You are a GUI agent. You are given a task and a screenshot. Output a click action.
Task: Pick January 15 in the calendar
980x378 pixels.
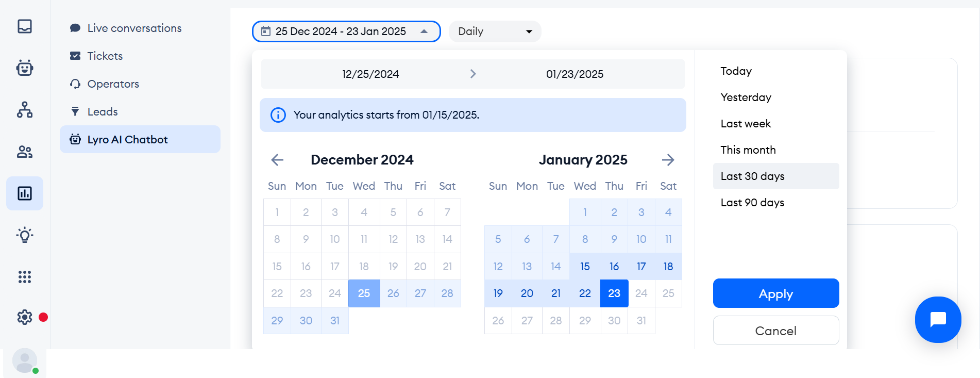(x=585, y=267)
